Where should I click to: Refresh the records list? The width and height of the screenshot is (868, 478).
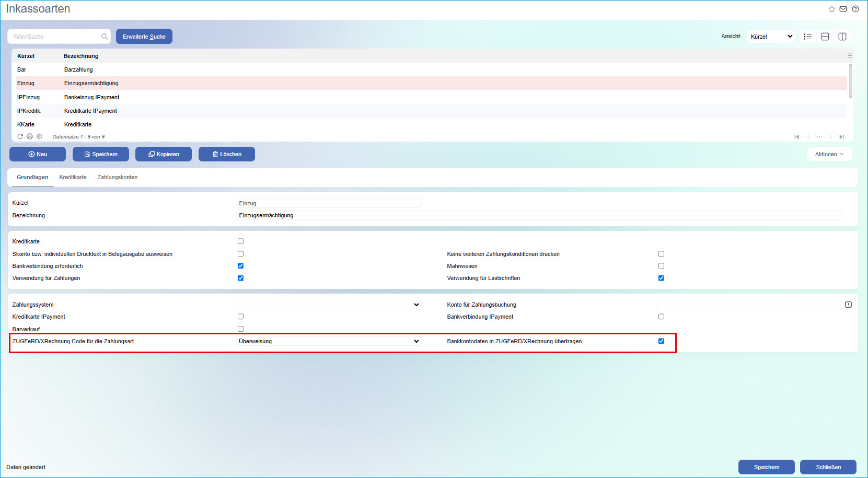point(20,136)
